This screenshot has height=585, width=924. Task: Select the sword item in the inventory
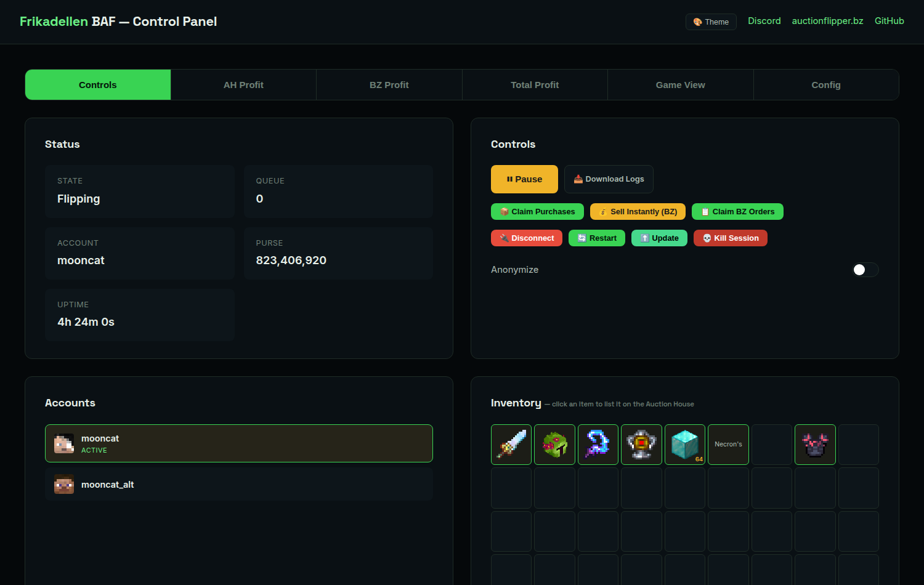click(x=511, y=445)
